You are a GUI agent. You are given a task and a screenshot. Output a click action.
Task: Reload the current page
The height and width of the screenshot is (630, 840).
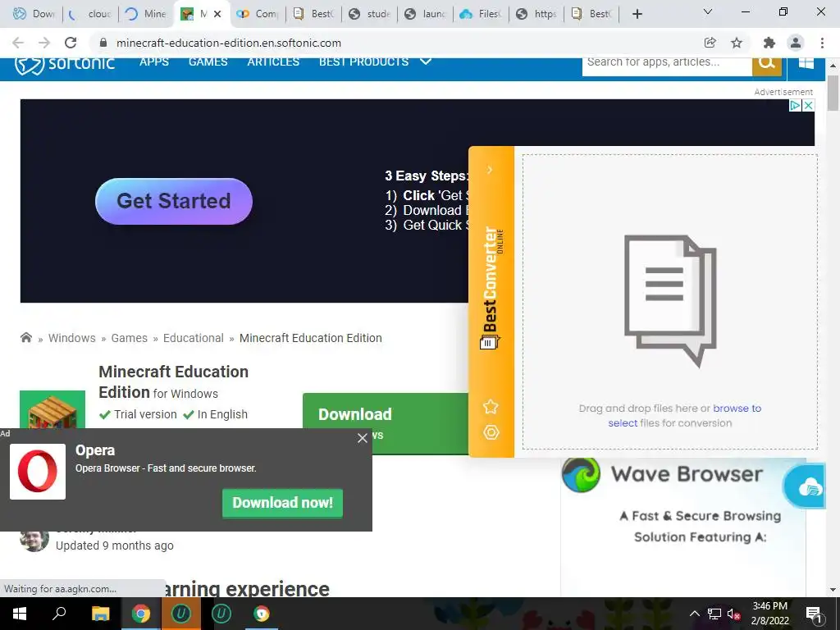71,43
